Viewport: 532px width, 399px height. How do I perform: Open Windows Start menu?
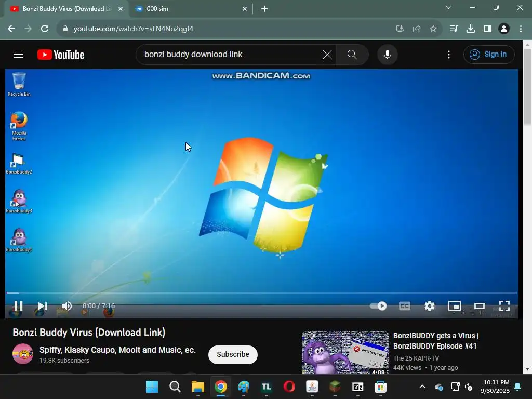click(152, 387)
